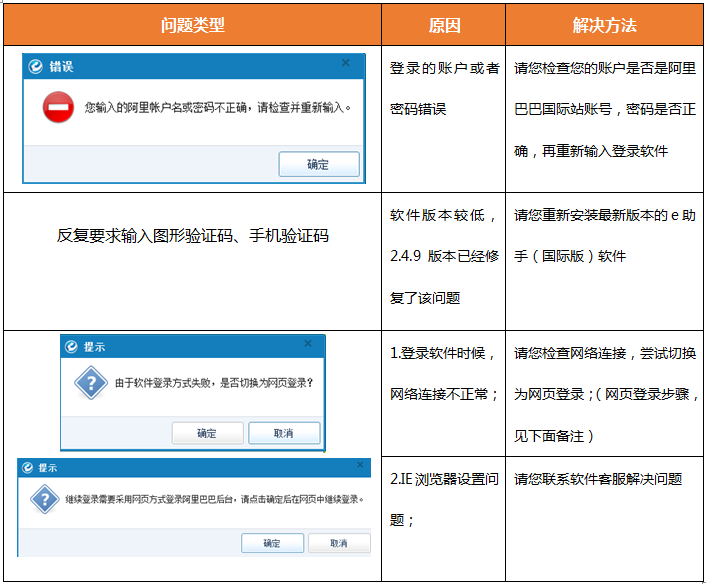Click 确定 in the 错误 dialog

(319, 164)
